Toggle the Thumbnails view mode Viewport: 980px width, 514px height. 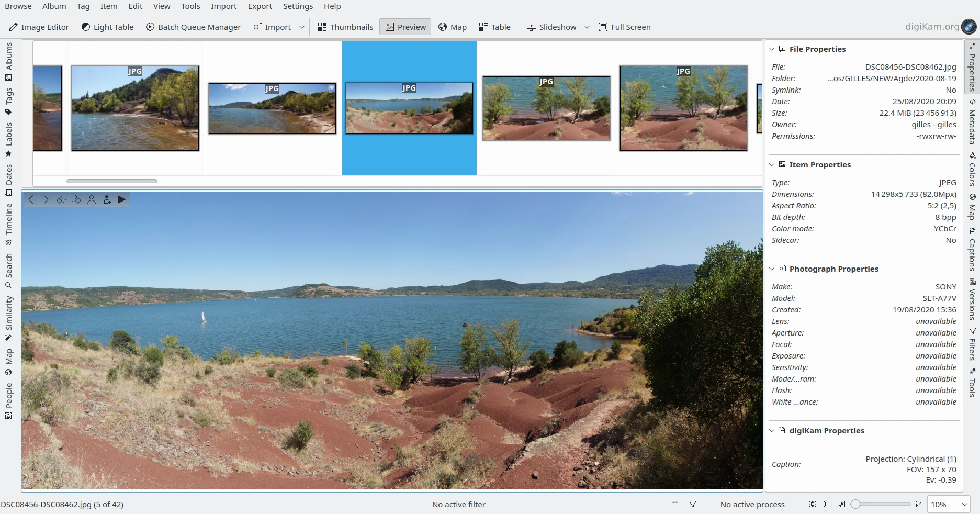coord(345,27)
